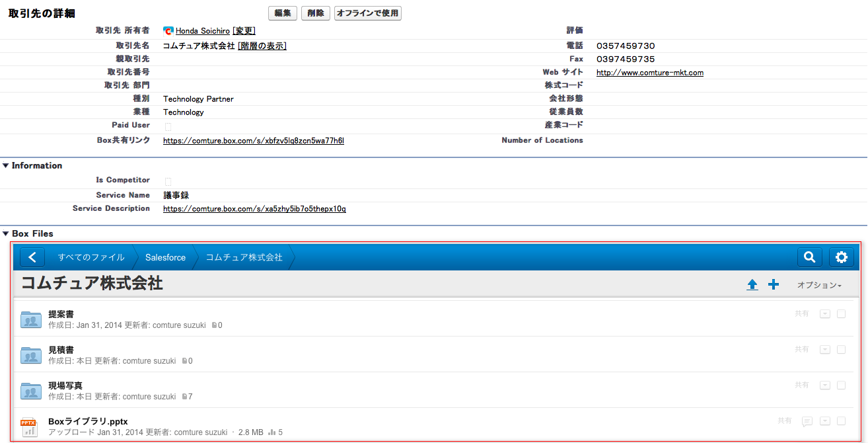Open the www.comture-mkt.com website link
Screen dimensions: 868x443
coord(650,73)
